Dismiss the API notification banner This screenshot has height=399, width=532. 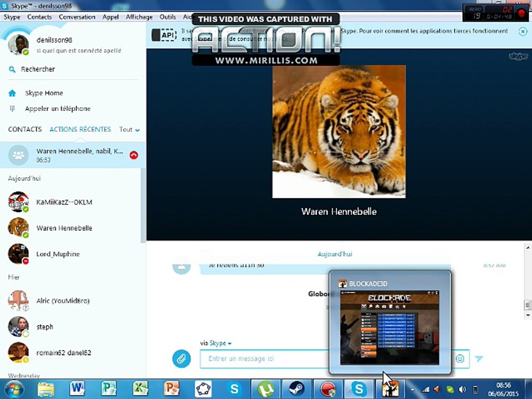click(523, 32)
